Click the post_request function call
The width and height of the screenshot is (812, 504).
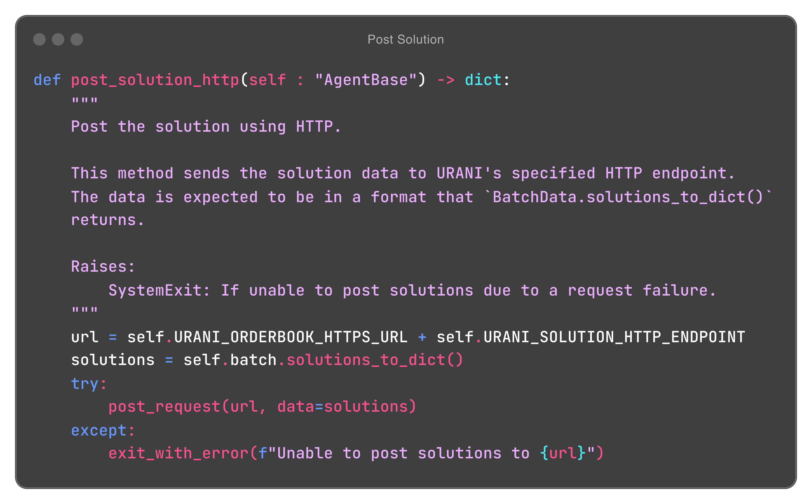point(164,407)
